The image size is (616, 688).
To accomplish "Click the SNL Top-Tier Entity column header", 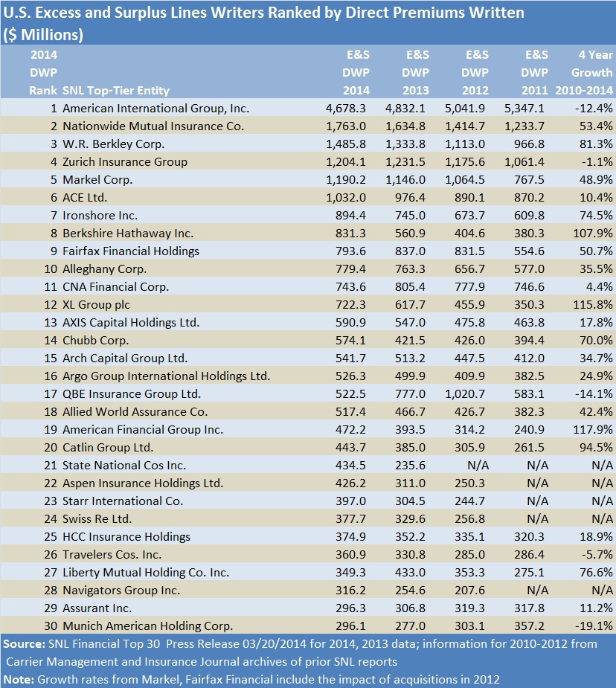I will coord(116,90).
